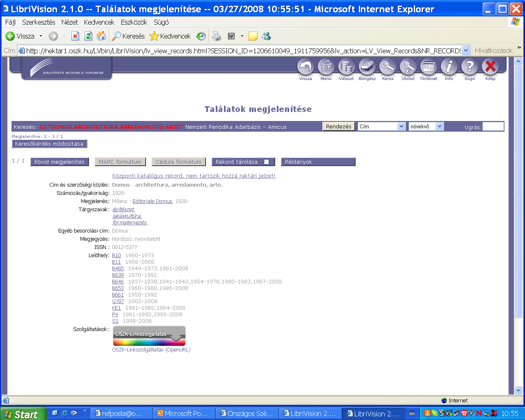The image size is (525, 420).
Task: Click in the Ugrás jump input field
Action: pyautogui.click(x=493, y=127)
